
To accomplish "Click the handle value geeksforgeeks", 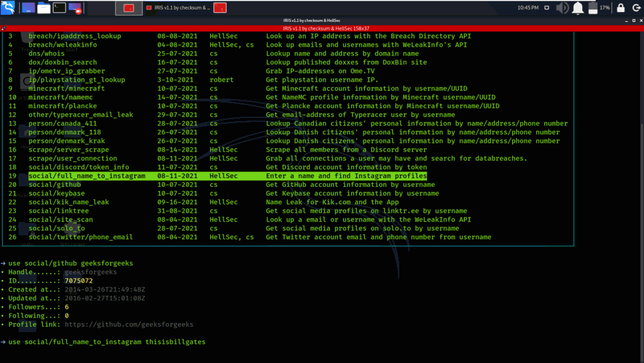I will 91,272.
